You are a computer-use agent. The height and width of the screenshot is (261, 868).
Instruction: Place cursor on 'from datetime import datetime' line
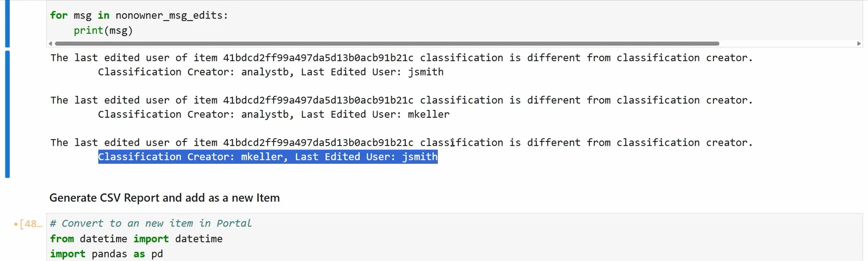pyautogui.click(x=136, y=239)
